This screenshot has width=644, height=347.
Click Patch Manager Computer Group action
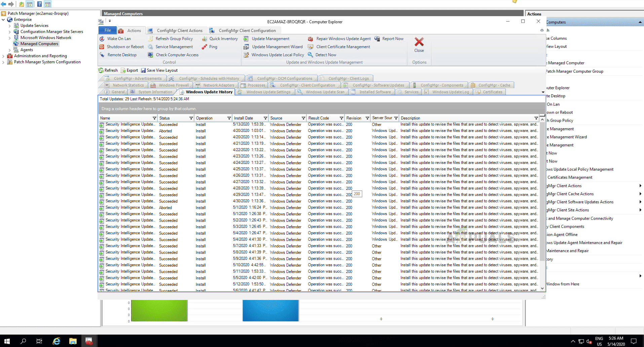pyautogui.click(x=575, y=71)
